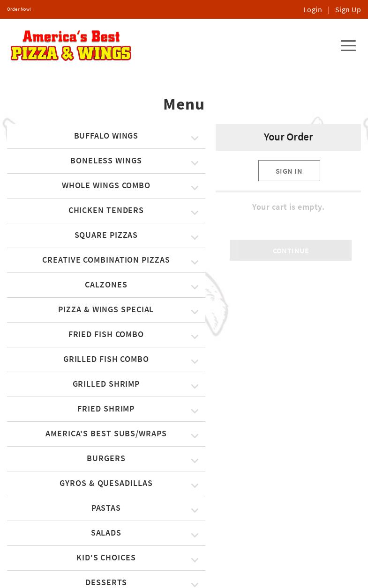Screen dimensions: 368x588
Task: Click chevron beside Whole Wings Combo
Action: (195, 188)
